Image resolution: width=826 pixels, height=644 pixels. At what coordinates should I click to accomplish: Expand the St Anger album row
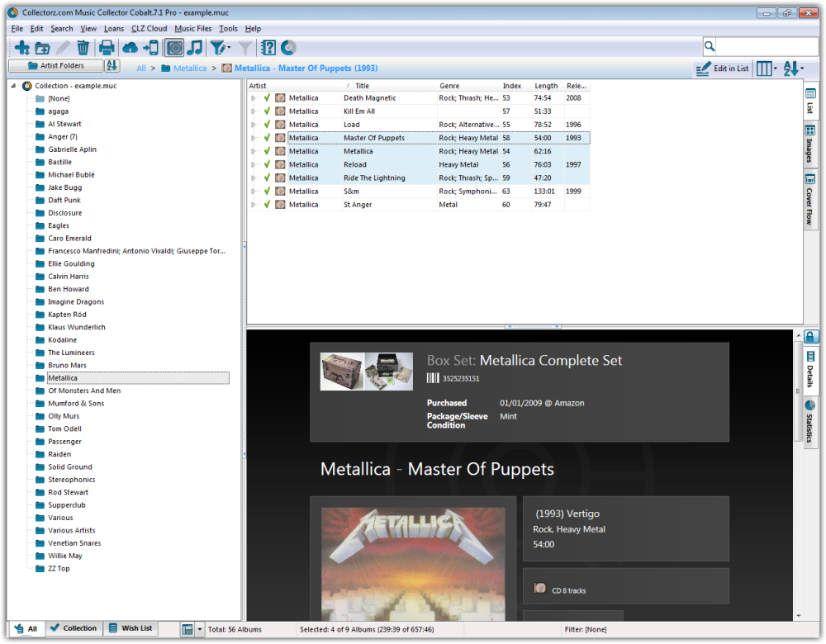pos(254,205)
